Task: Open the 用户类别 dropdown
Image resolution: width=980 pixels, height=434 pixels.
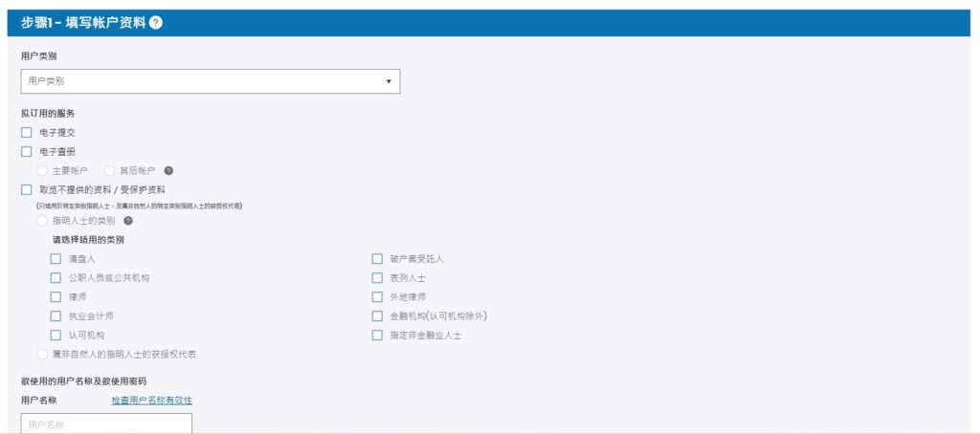Action: tap(211, 81)
